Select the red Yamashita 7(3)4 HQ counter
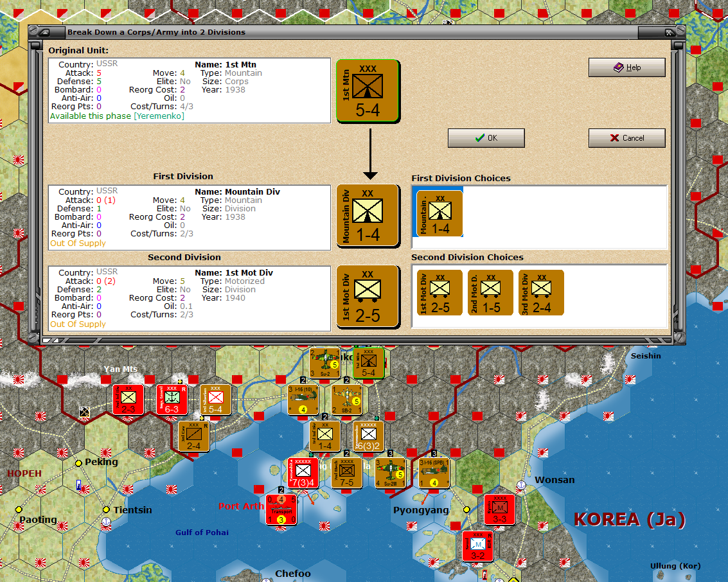 click(x=303, y=473)
